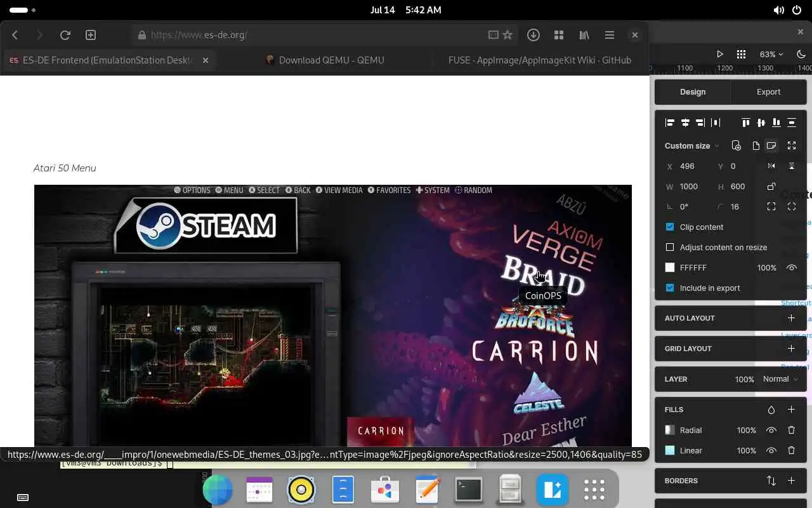Open fill style picker droplet icon
This screenshot has height=508, width=812.
pos(771,410)
